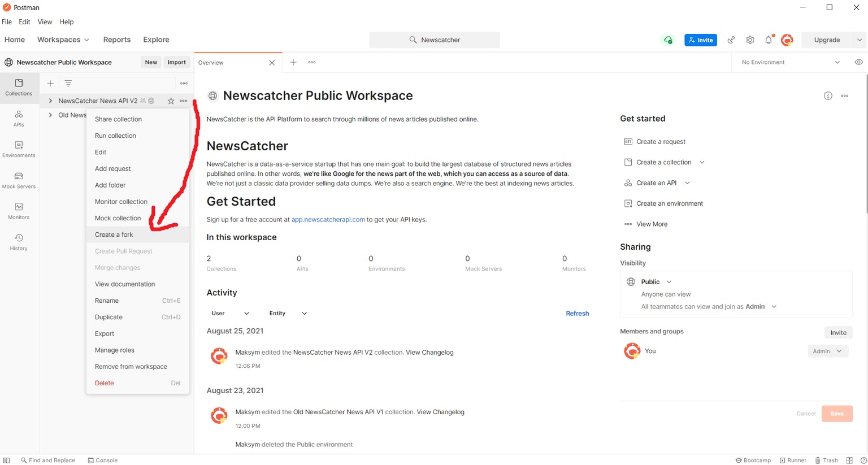
Task: Choose View documentation menu entry
Action: click(x=137, y=284)
